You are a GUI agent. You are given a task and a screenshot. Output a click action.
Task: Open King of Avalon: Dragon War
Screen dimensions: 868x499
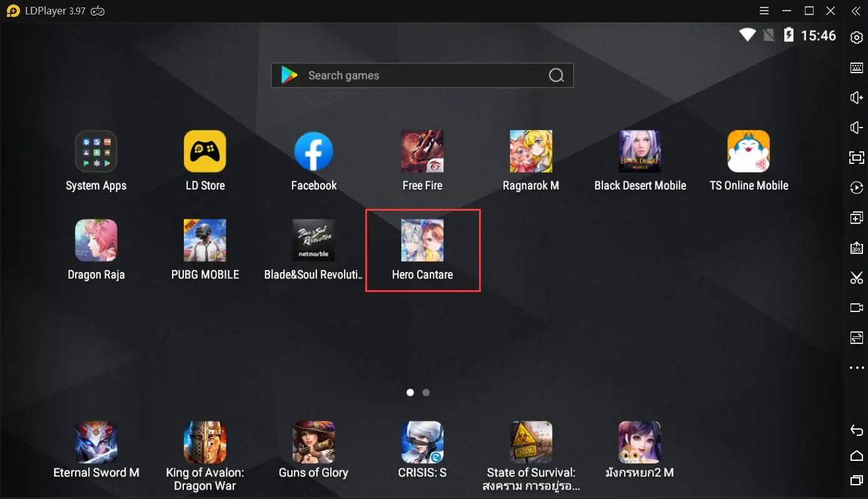click(205, 442)
